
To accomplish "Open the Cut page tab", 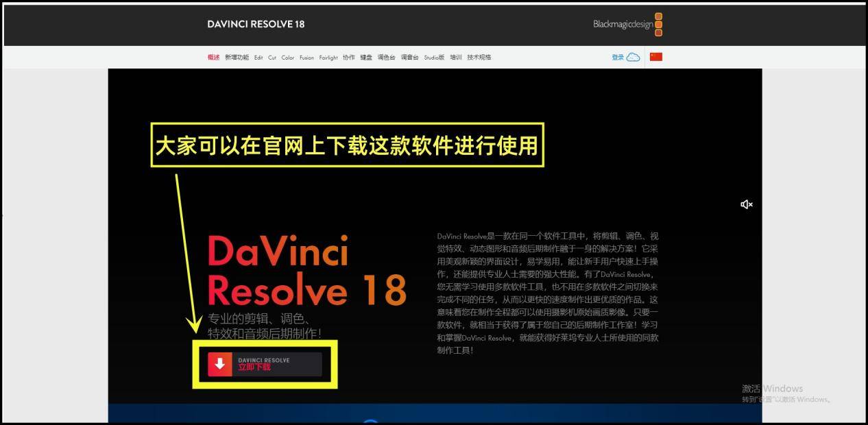I will pos(272,58).
